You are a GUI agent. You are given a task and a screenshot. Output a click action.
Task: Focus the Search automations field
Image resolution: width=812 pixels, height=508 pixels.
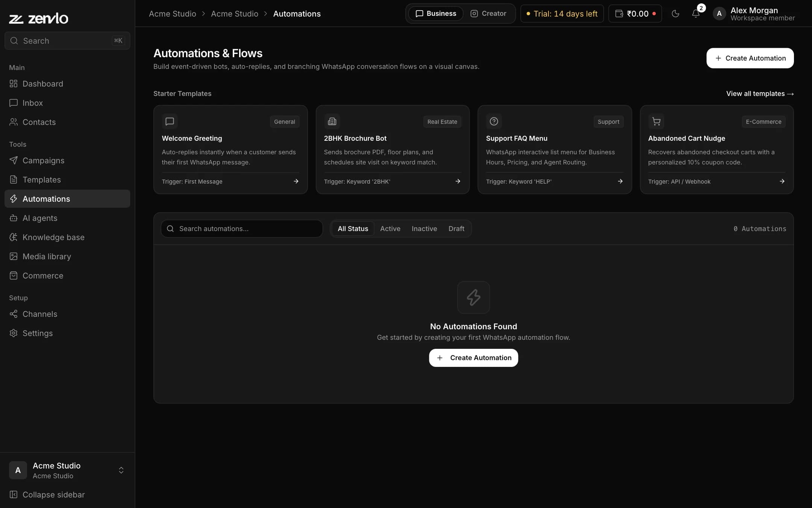pyautogui.click(x=242, y=229)
